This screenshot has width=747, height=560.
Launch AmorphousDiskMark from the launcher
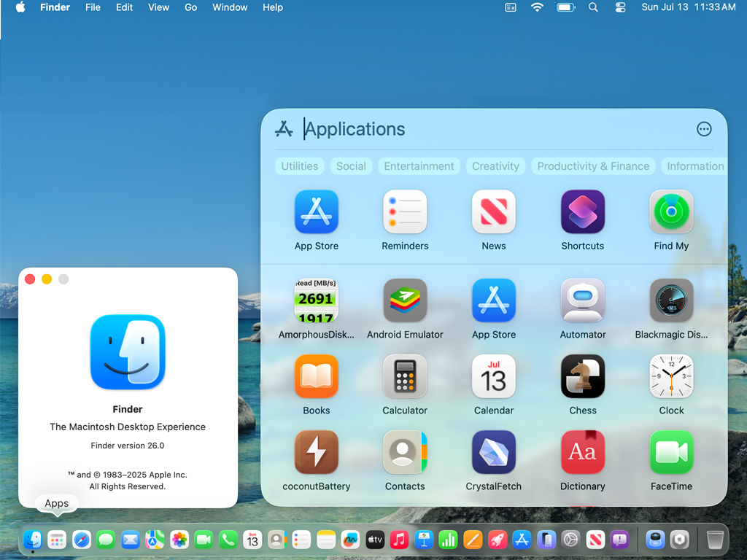[317, 300]
